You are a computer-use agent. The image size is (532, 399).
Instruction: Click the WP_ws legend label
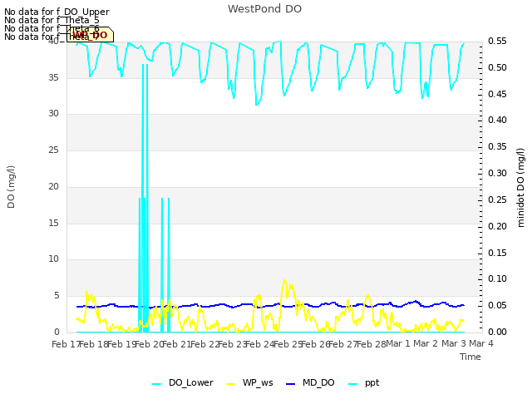pos(258,382)
